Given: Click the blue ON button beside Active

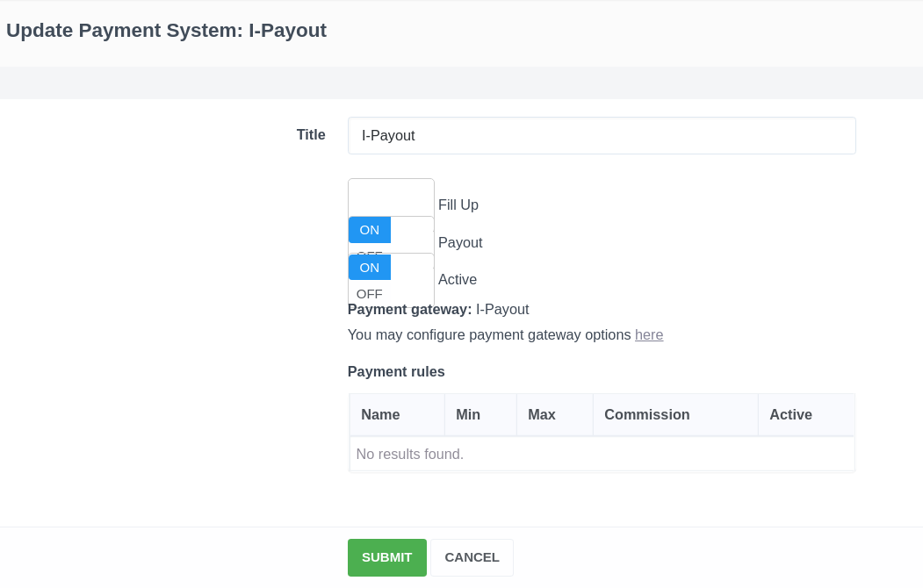Looking at the screenshot, I should pos(370,268).
